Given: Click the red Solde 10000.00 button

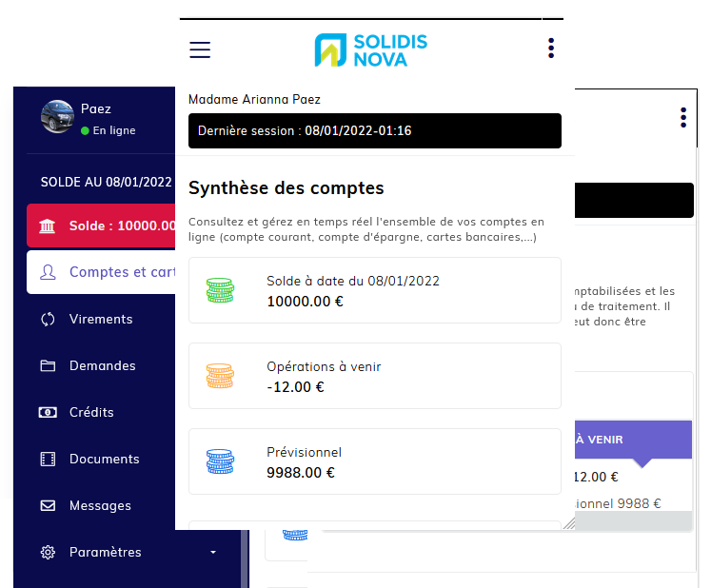Looking at the screenshot, I should point(103,225).
